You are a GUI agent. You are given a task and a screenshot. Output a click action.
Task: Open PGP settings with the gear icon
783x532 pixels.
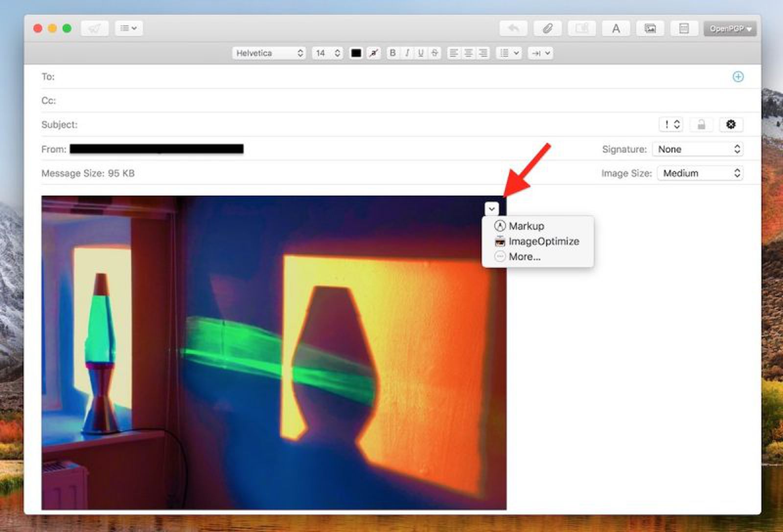coord(730,125)
